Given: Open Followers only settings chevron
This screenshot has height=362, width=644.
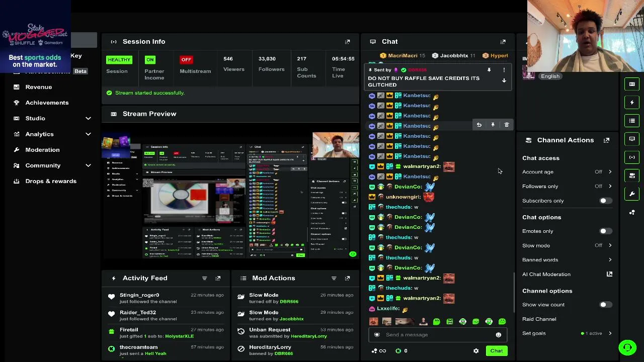Looking at the screenshot, I should click(610, 187).
